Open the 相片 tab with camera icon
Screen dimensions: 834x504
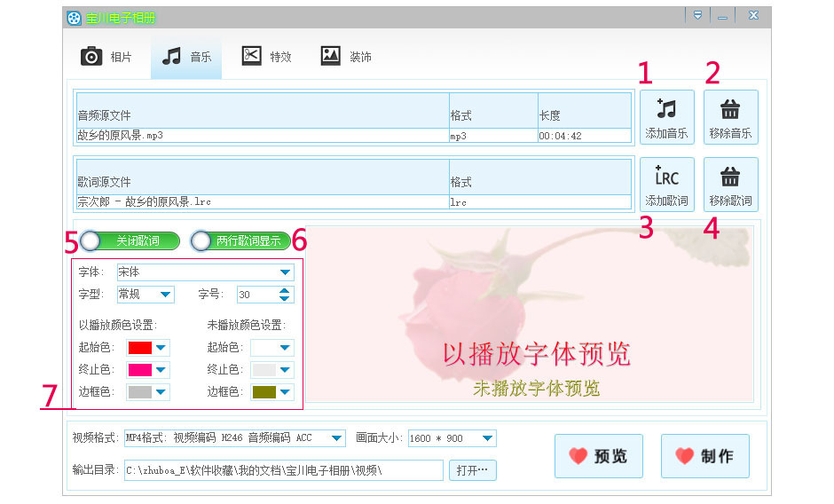(106, 57)
